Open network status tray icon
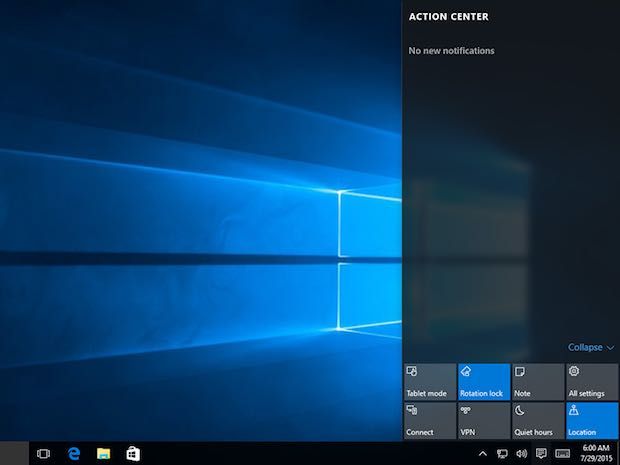 [502, 454]
